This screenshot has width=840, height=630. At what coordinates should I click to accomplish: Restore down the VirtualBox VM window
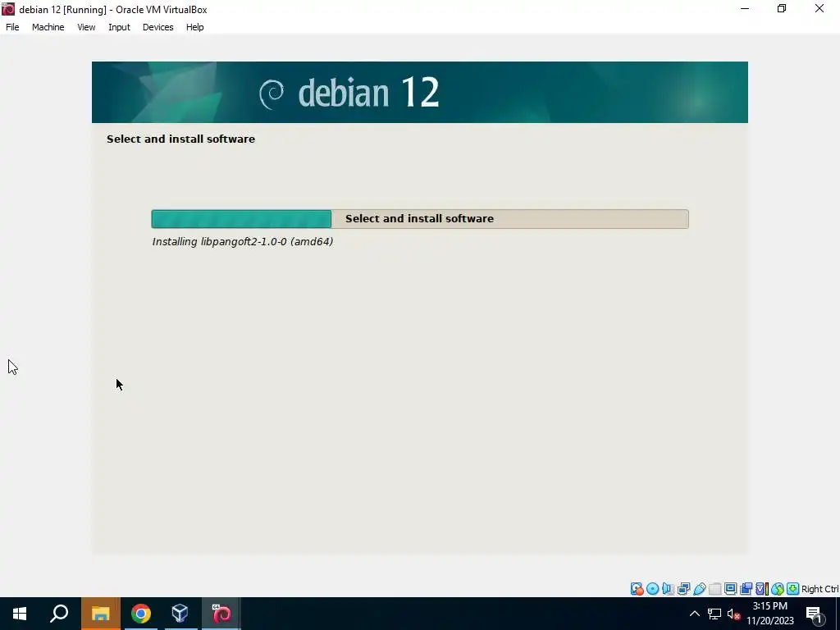click(x=782, y=8)
